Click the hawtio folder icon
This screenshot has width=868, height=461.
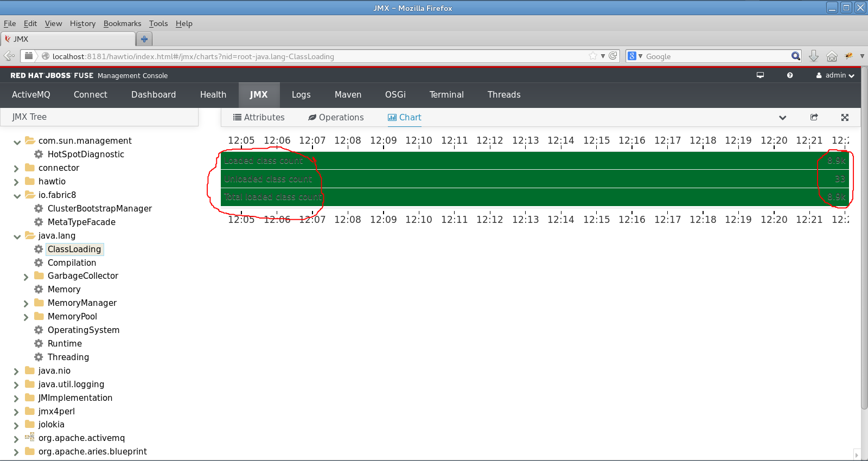coord(30,181)
